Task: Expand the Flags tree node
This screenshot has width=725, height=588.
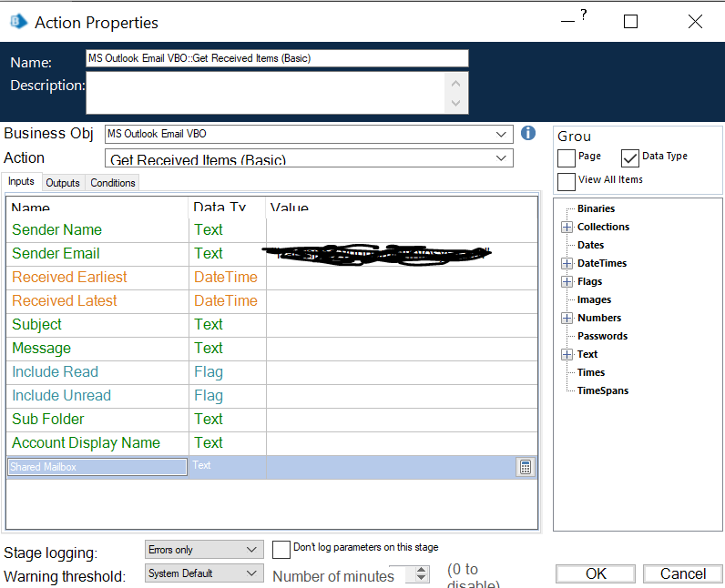Action: [x=567, y=281]
